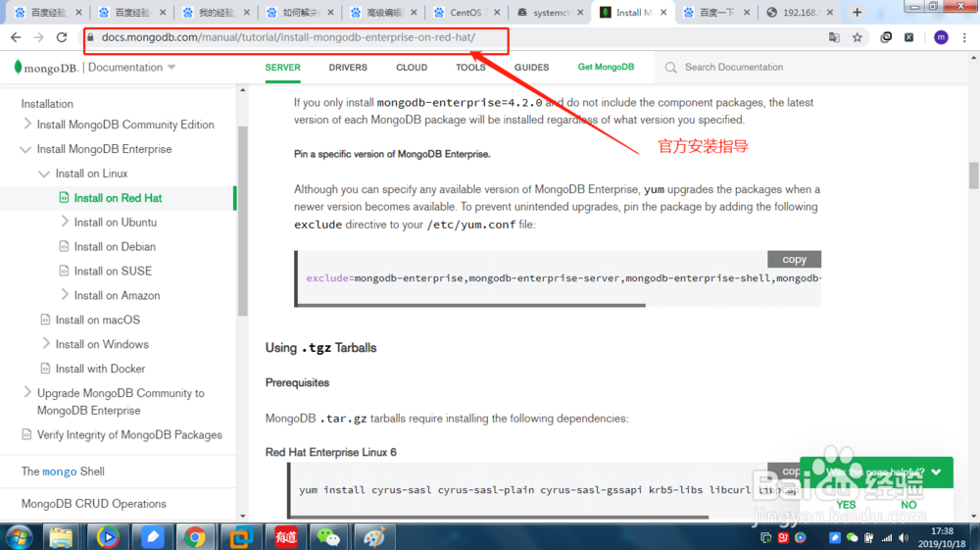Open WeChat from the taskbar
Screen dimensions: 980x550
(328, 537)
